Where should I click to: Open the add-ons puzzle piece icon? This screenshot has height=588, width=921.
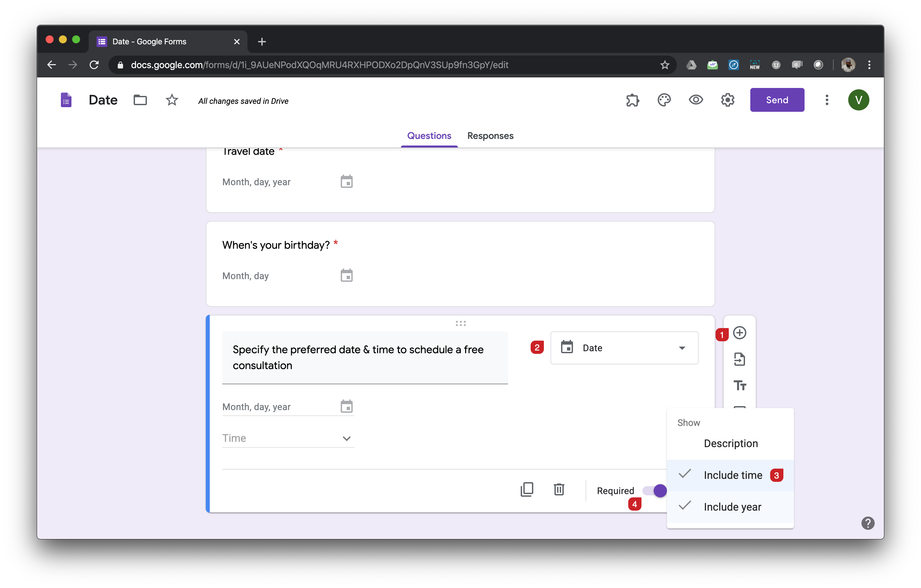(632, 100)
